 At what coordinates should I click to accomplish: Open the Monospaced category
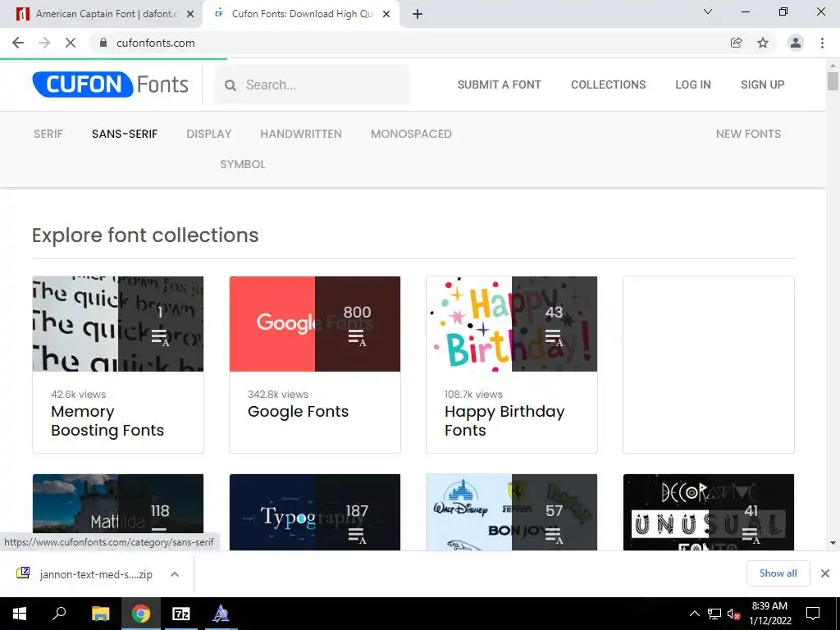click(412, 134)
